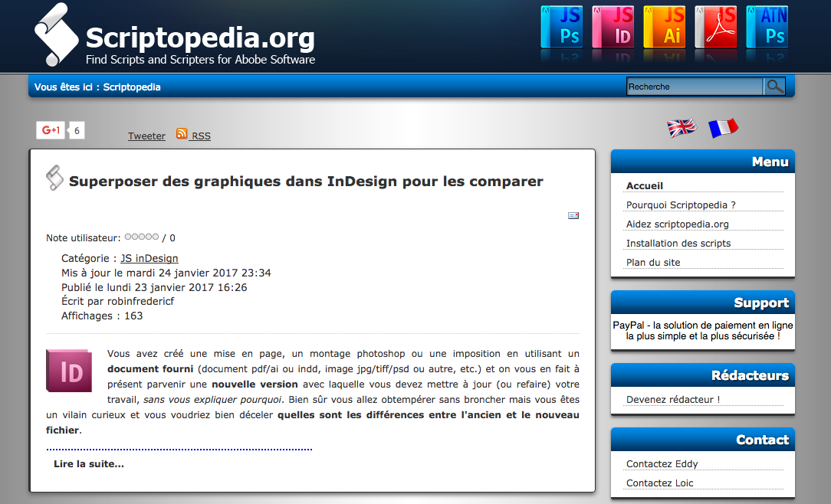Click Lire la suite... to read more

[x=89, y=464]
